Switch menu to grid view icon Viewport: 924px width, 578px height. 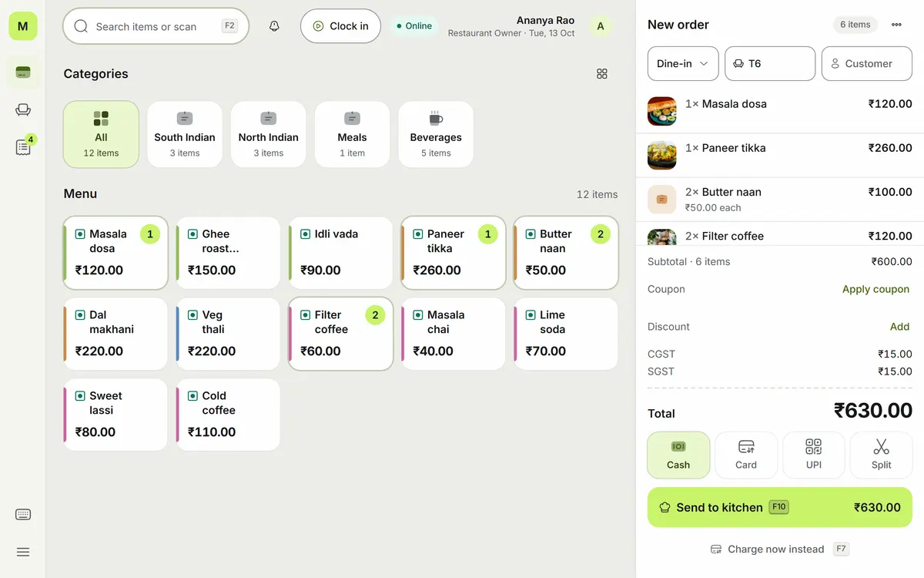(602, 74)
